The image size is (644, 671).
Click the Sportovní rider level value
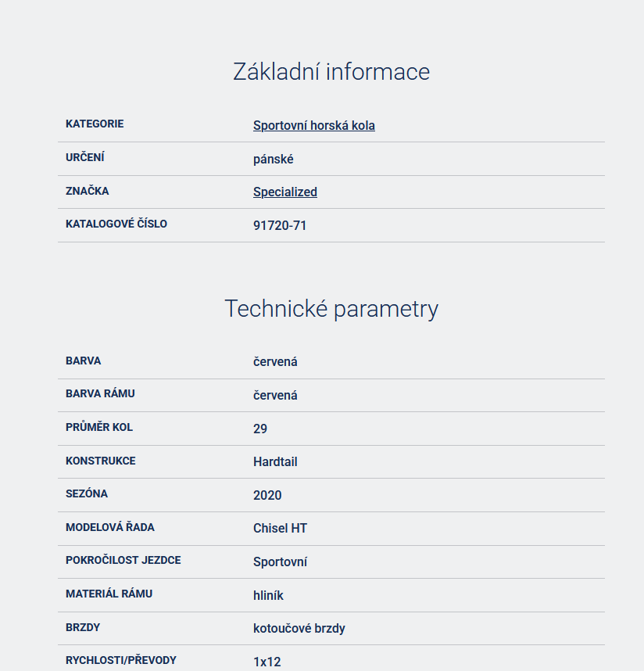pos(280,562)
